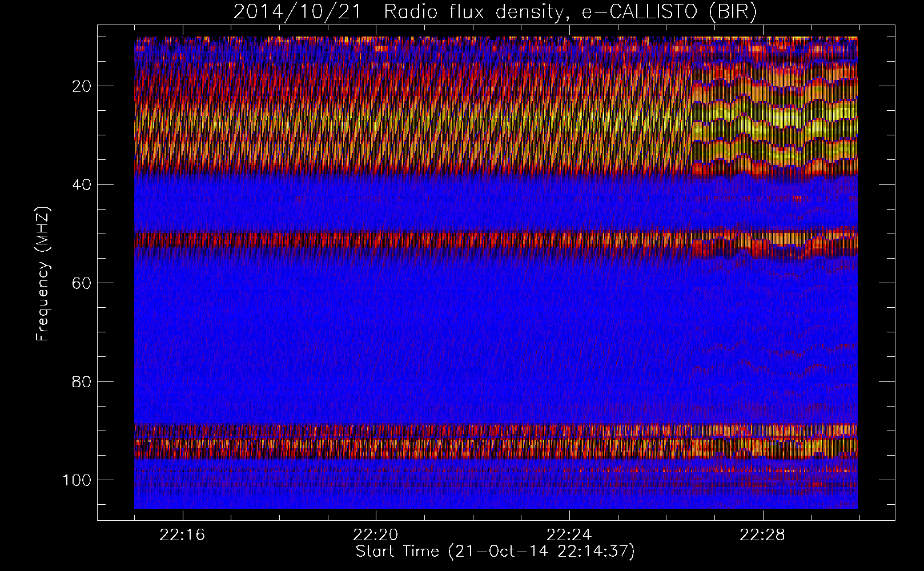
Task: Click the 'Start Time (21-Oct-14 22:14:37)' label
Action: point(495,552)
